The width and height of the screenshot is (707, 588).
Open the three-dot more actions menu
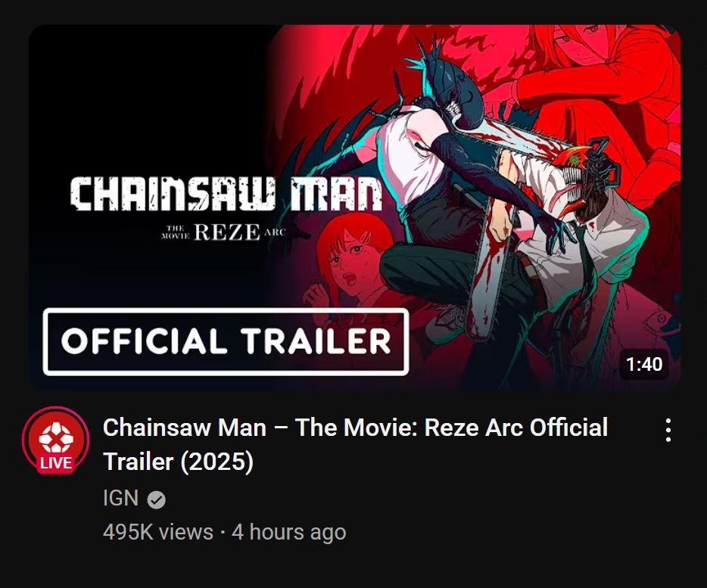pos(668,430)
